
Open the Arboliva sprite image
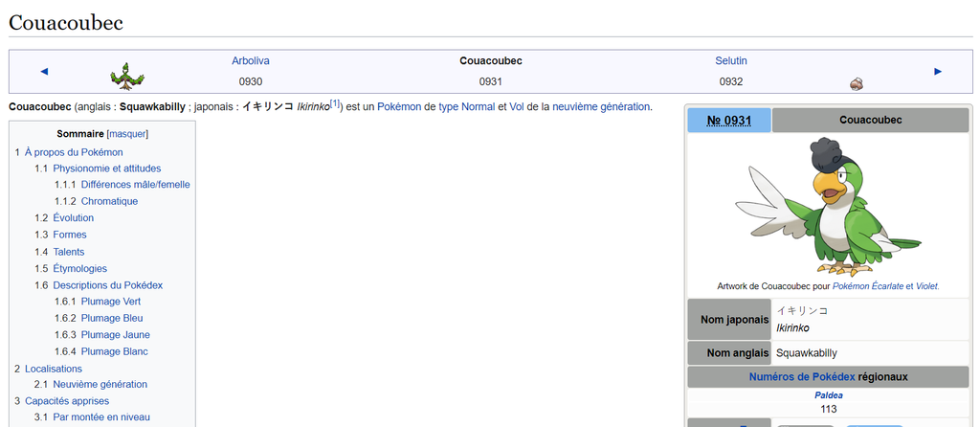coord(127,77)
